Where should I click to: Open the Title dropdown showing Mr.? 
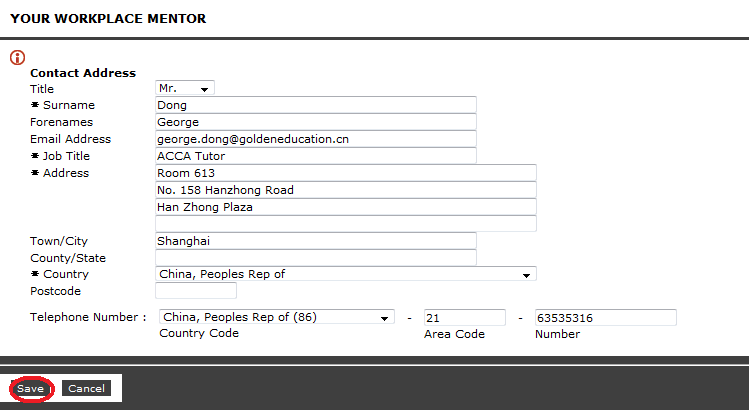185,88
